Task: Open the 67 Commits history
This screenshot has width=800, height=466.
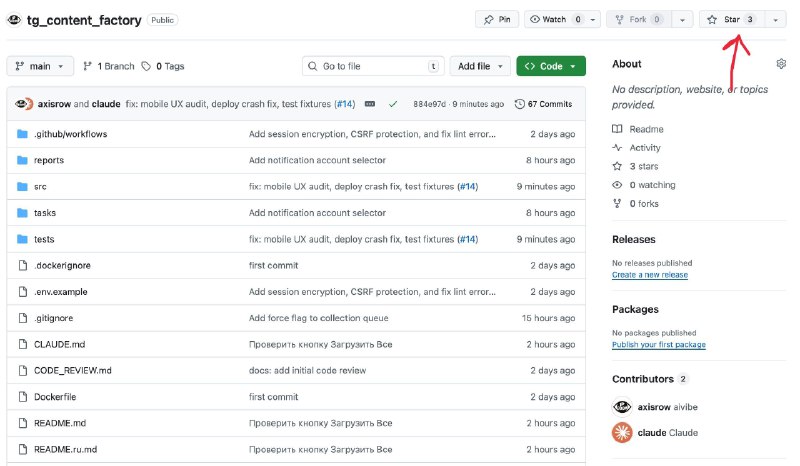Action: click(x=543, y=103)
